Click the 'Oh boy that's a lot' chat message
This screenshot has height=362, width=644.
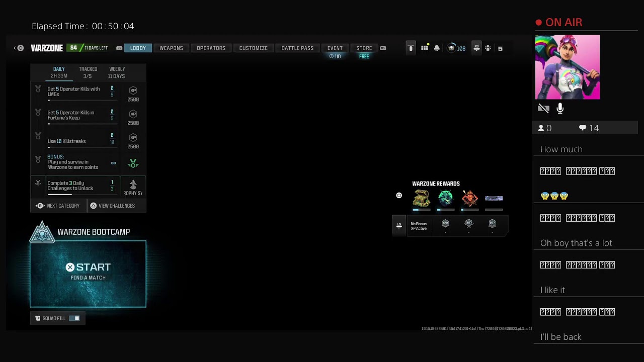[576, 243]
